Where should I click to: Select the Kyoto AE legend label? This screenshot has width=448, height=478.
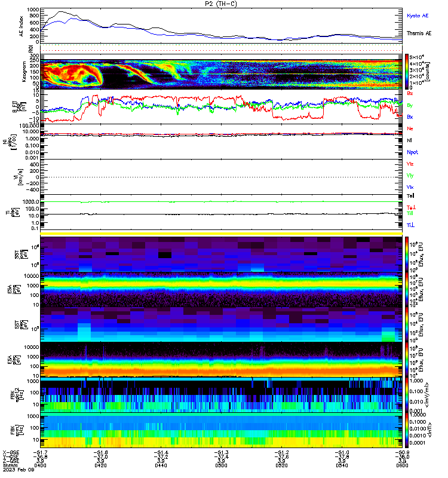point(418,16)
